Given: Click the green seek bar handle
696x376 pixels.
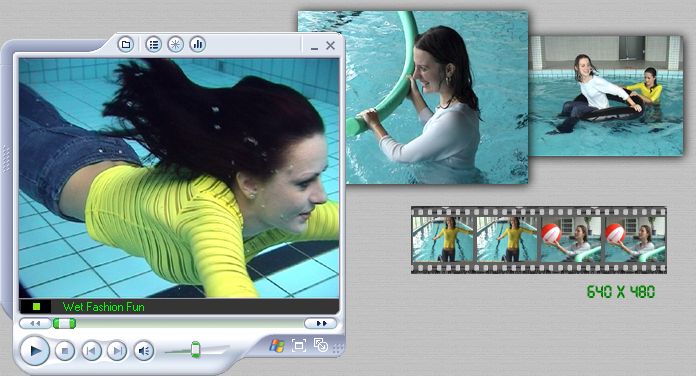Looking at the screenshot, I should tap(64, 324).
